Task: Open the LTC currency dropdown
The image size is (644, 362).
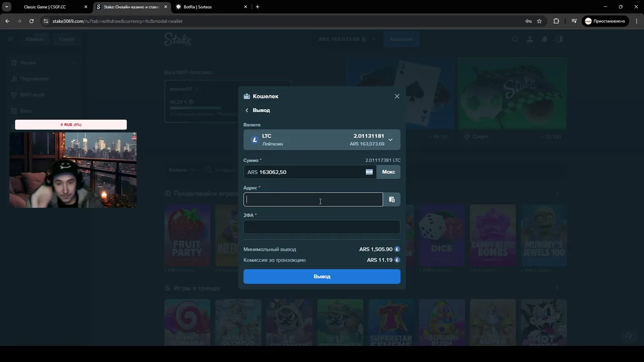Action: tap(322, 140)
